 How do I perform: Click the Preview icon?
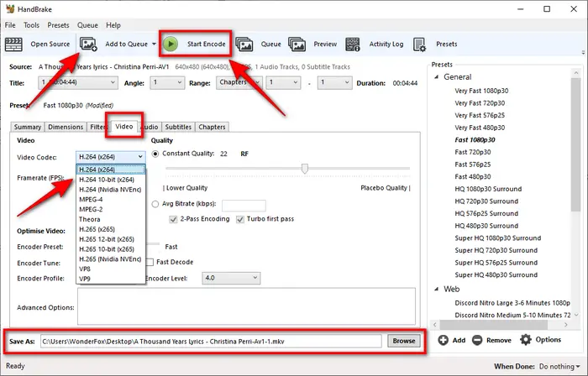pos(297,44)
